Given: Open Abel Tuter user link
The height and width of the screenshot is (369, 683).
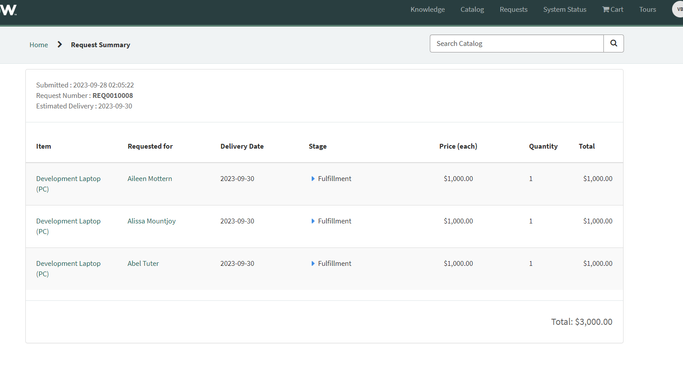Looking at the screenshot, I should 143,264.
